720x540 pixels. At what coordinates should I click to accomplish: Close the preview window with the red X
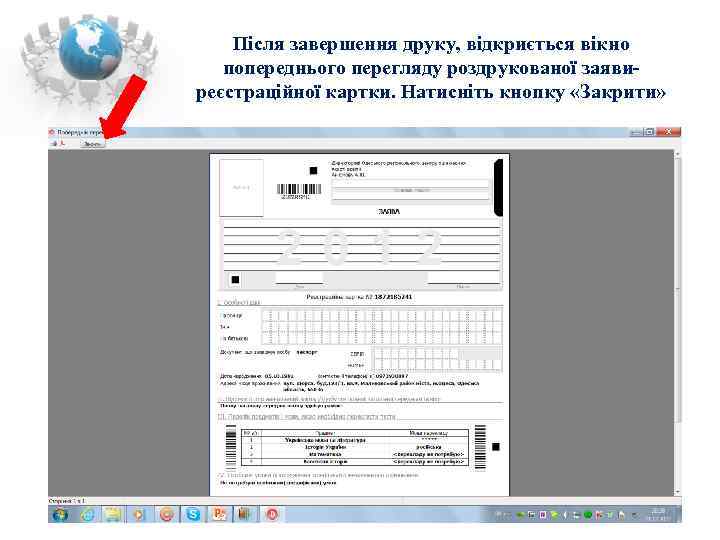pos(669,132)
